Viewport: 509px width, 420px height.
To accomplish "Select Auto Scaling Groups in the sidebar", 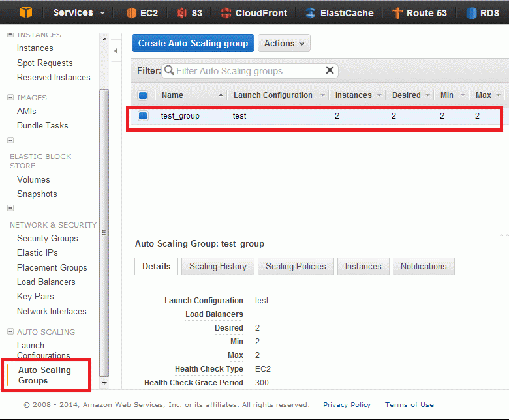I will (x=44, y=375).
